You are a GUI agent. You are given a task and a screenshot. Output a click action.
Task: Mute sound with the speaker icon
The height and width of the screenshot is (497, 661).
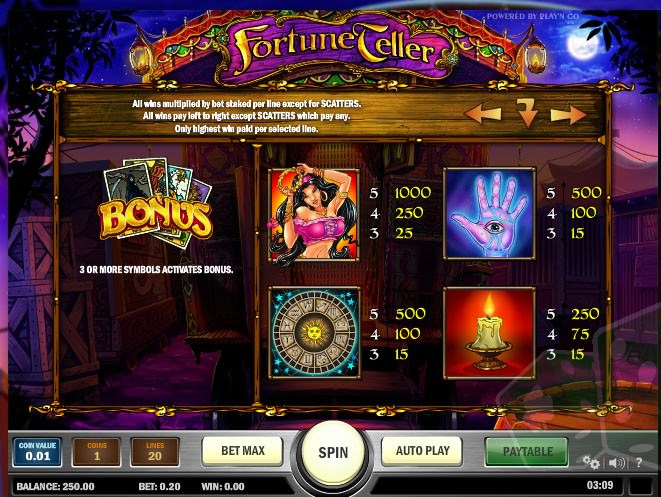(x=617, y=463)
